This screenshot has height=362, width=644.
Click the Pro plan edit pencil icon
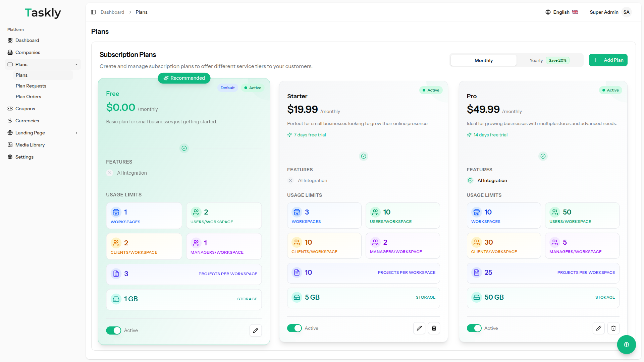[x=599, y=328]
